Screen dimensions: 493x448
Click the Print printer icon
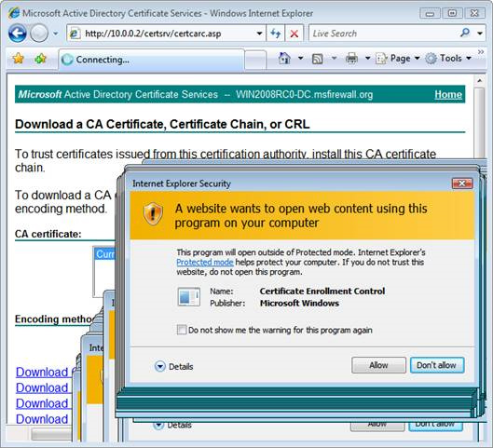351,59
